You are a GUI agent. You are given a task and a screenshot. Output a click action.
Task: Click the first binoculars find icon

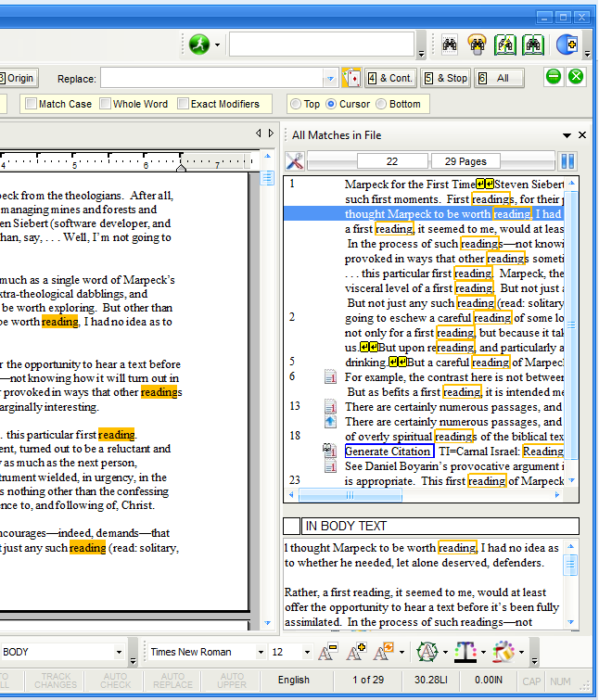tap(450, 44)
